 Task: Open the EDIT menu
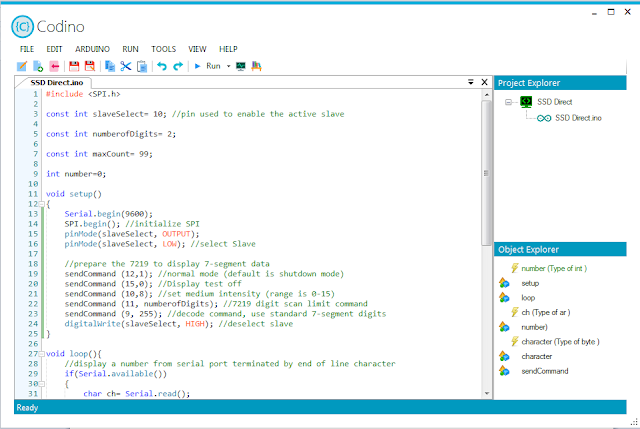pyautogui.click(x=54, y=49)
